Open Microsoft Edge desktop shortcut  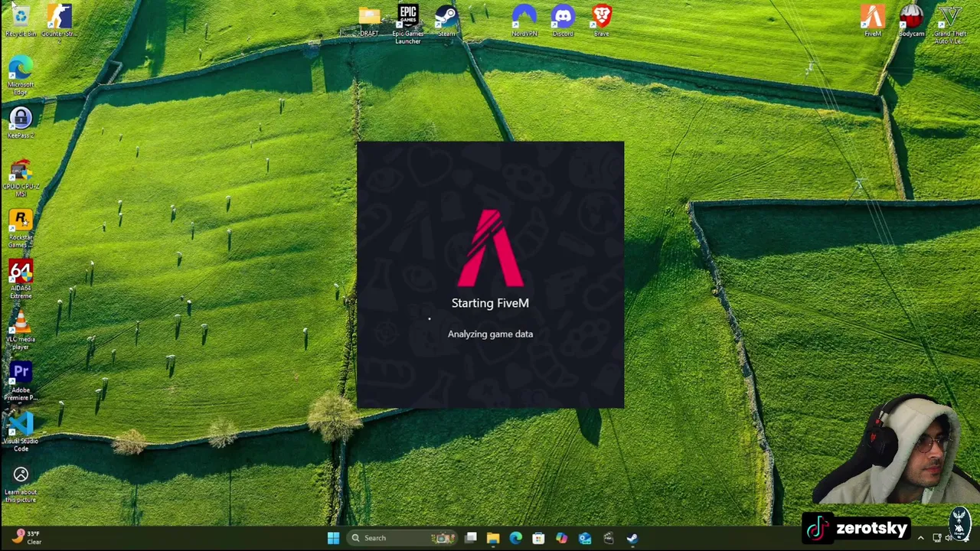tap(21, 75)
